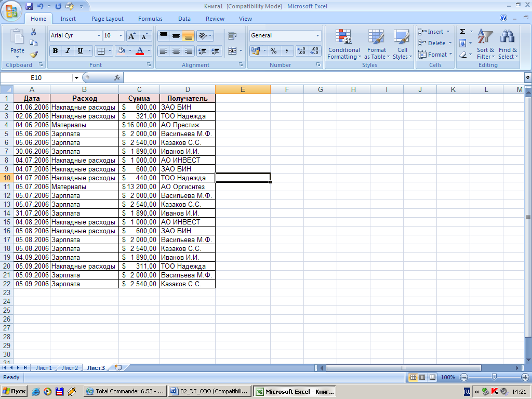
Task: Open Sort & Filter menu
Action: [x=486, y=44]
